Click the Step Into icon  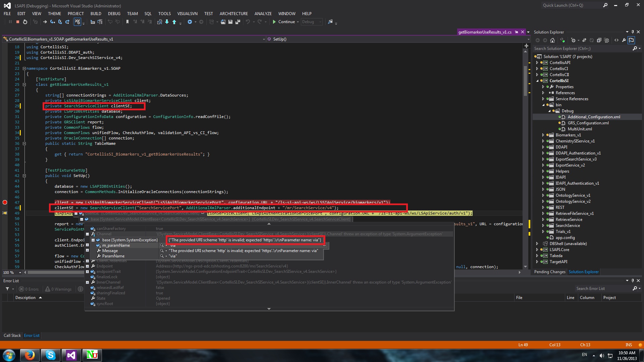[53, 22]
